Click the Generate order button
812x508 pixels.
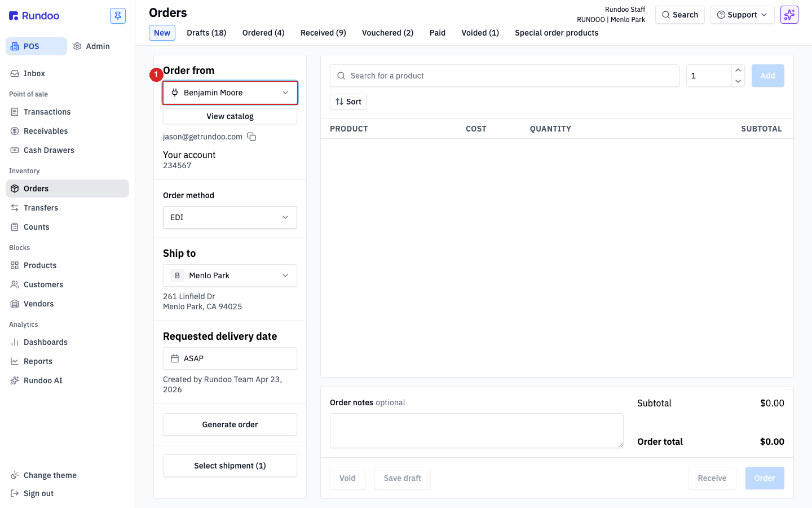(230, 424)
